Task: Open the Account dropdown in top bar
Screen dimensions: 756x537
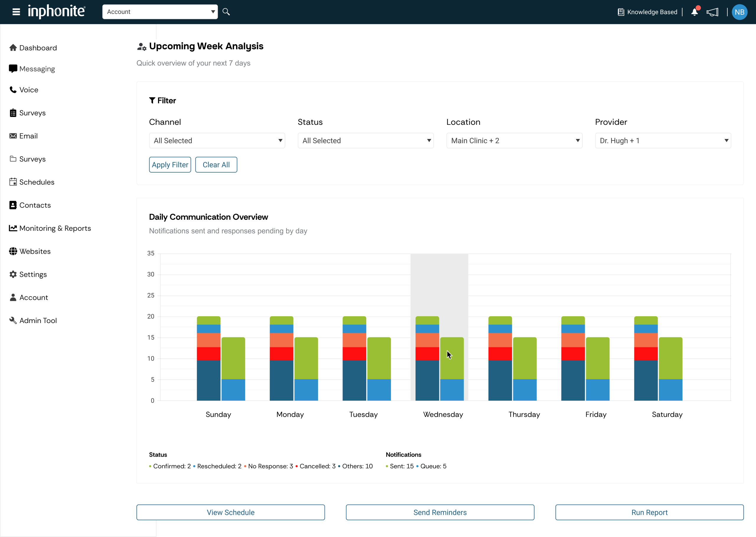Action: pos(160,12)
